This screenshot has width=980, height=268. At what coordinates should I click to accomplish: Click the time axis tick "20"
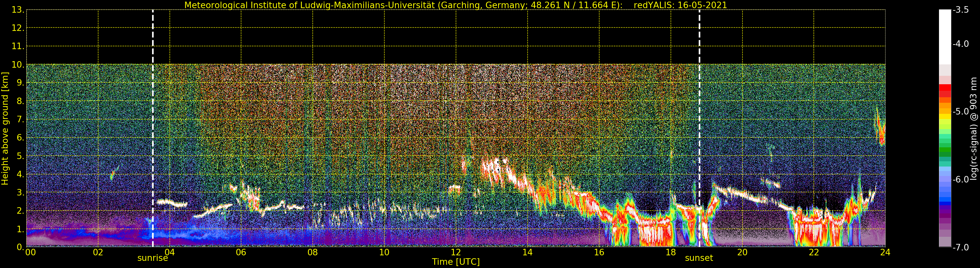pyautogui.click(x=742, y=252)
